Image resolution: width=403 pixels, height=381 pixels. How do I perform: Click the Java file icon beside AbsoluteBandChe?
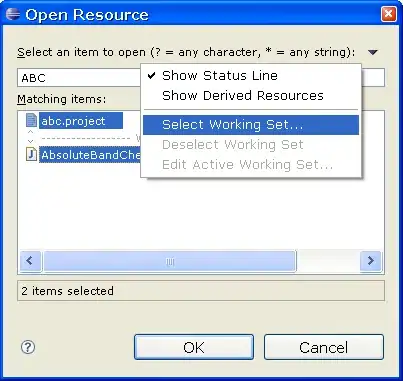(x=31, y=154)
